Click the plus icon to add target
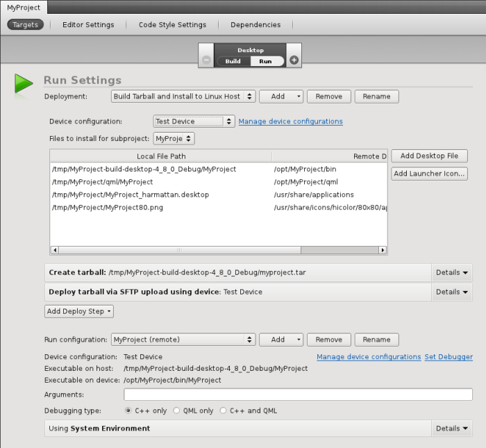The width and height of the screenshot is (486, 448). click(x=294, y=60)
